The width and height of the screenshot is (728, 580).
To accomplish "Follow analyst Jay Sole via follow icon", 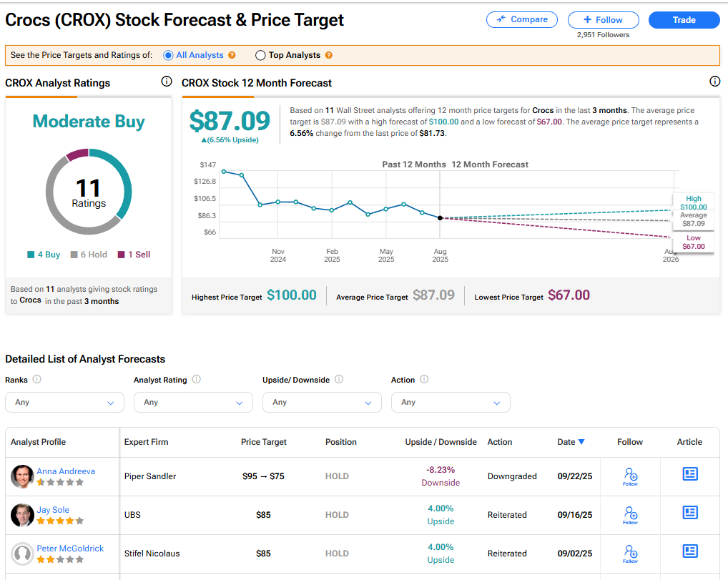I will click(630, 515).
